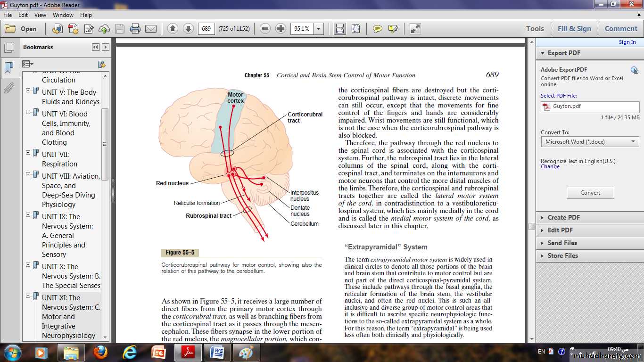This screenshot has height=362, width=644.
Task: Open the zoom percentage dropdown
Action: coord(319,29)
